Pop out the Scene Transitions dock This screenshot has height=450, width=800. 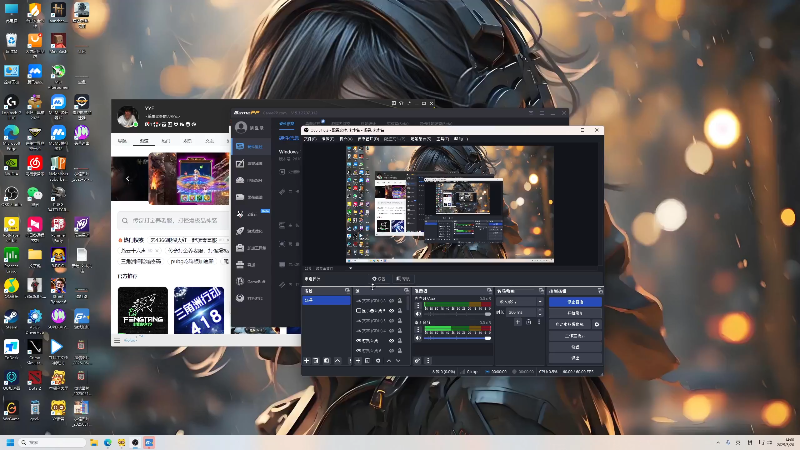point(541,291)
